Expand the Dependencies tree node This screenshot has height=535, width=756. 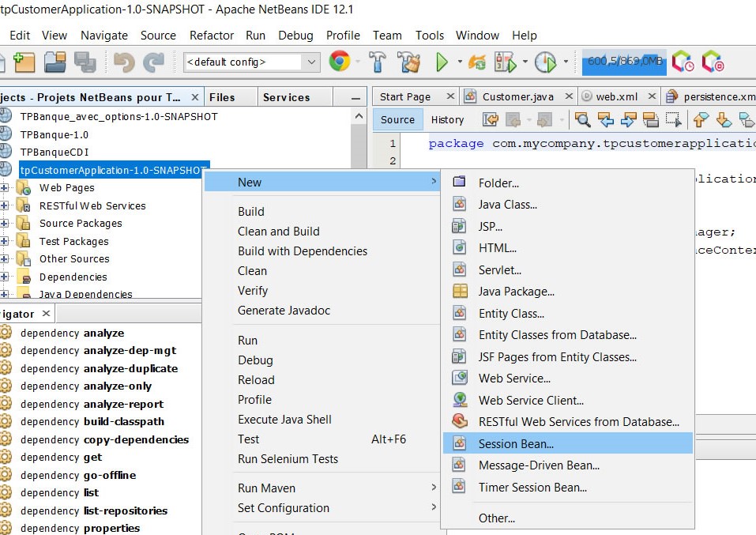(x=4, y=277)
